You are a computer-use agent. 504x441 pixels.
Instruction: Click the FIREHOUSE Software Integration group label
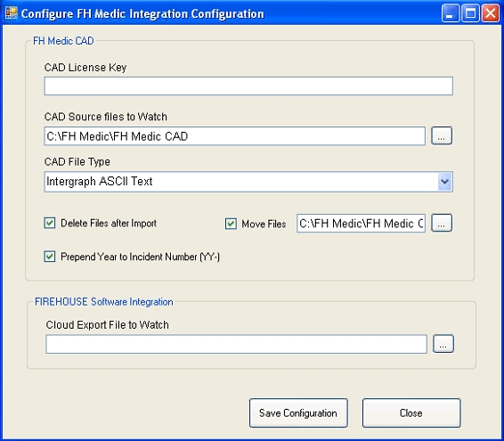[104, 302]
